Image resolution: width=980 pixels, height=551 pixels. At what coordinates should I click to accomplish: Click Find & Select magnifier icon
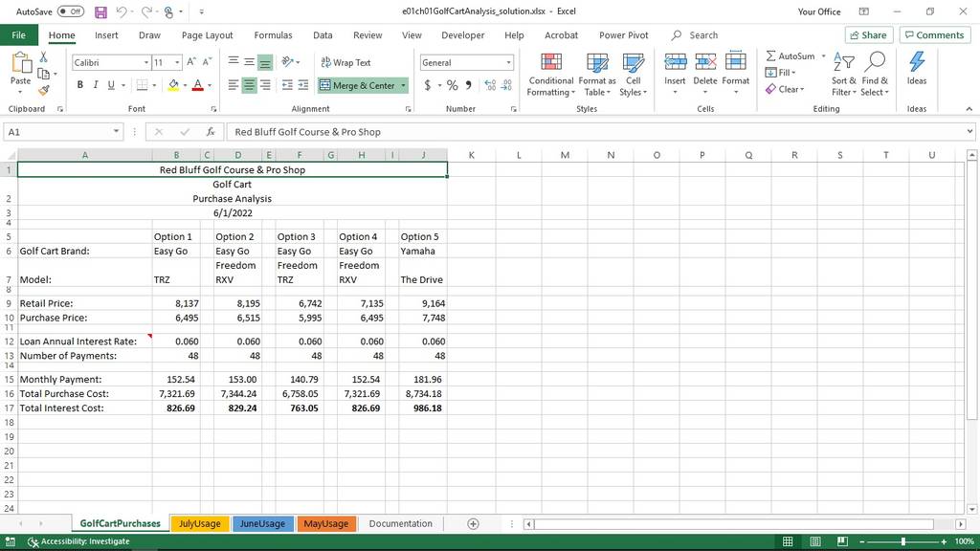coord(875,62)
